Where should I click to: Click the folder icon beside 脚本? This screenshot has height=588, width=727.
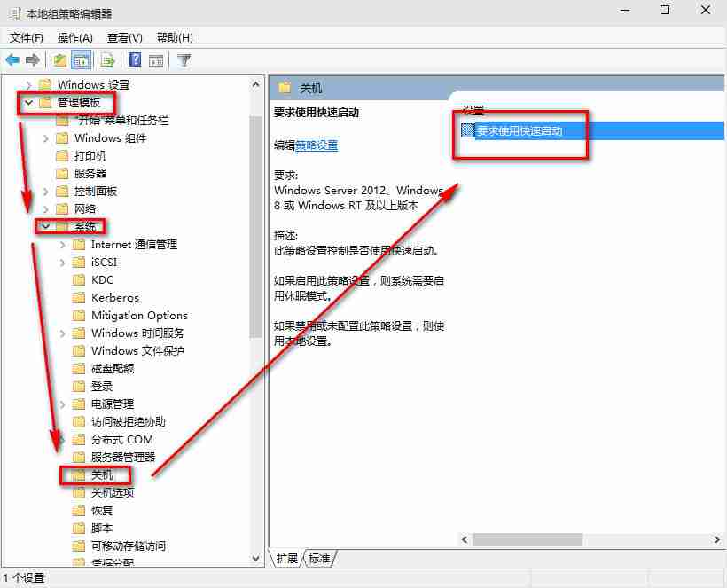coord(79,529)
